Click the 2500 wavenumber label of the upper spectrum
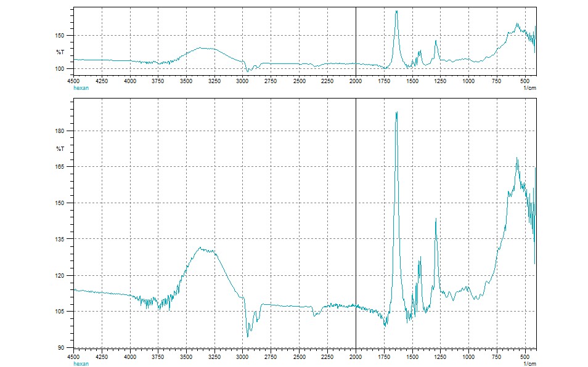588x367 pixels. pyautogui.click(x=300, y=81)
